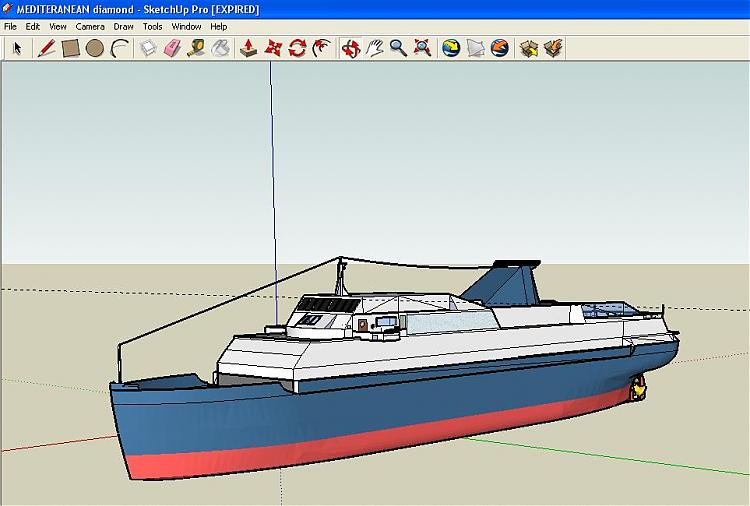Viewport: 750px width, 506px height.
Task: Open the Help menu
Action: 219,27
